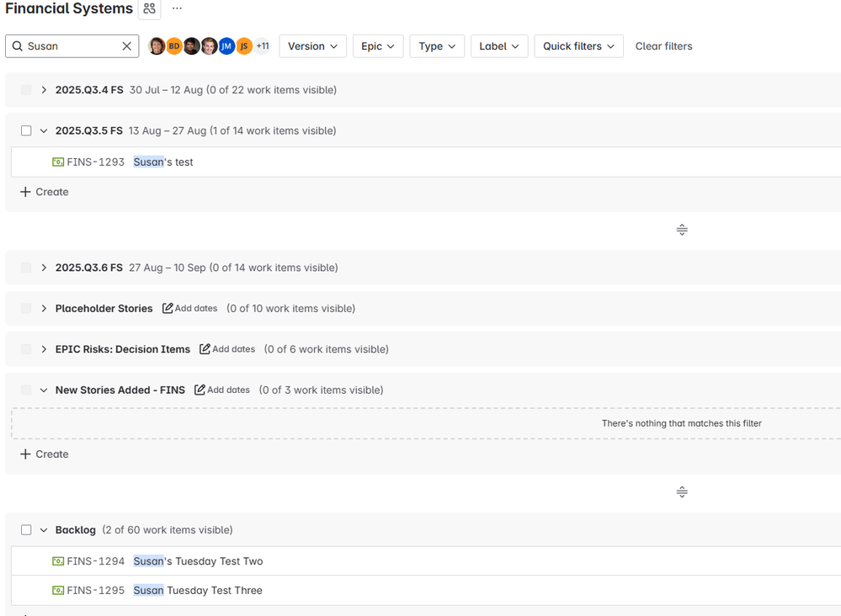The height and width of the screenshot is (616, 841).
Task: Open the Type filter dropdown
Action: (437, 46)
